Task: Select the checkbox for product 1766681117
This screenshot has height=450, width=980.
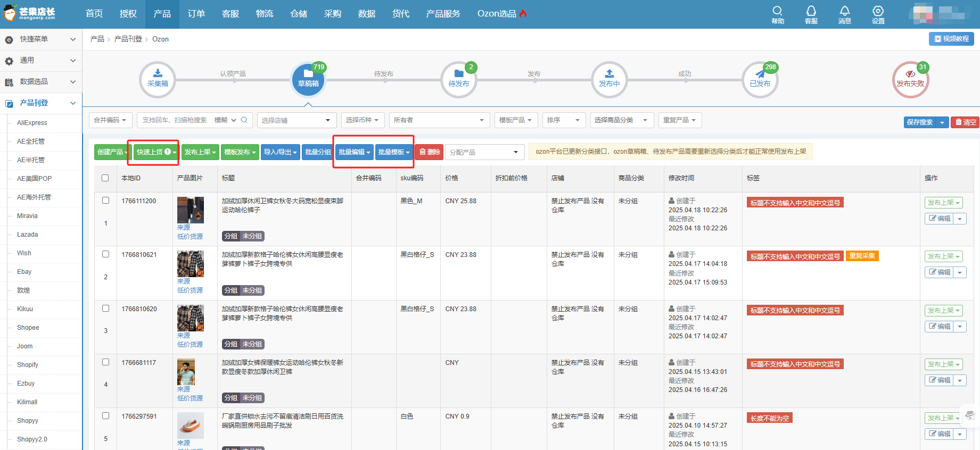Action: click(x=105, y=362)
